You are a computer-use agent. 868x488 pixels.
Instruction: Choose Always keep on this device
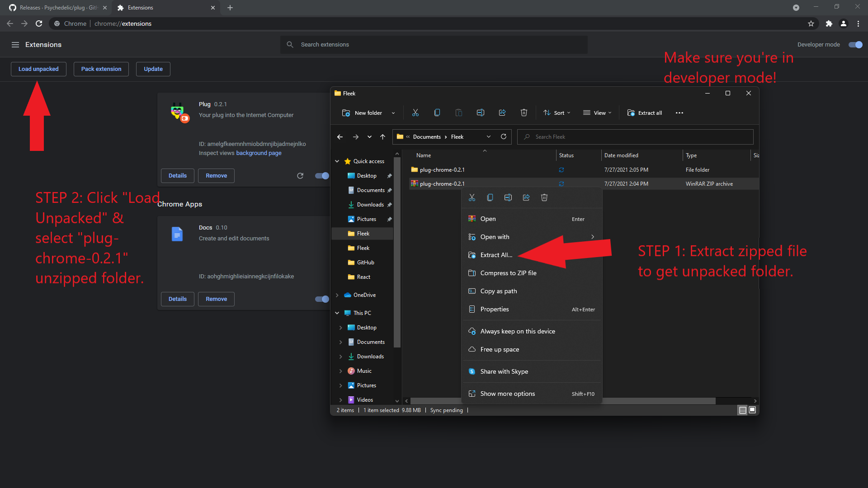[x=532, y=331]
